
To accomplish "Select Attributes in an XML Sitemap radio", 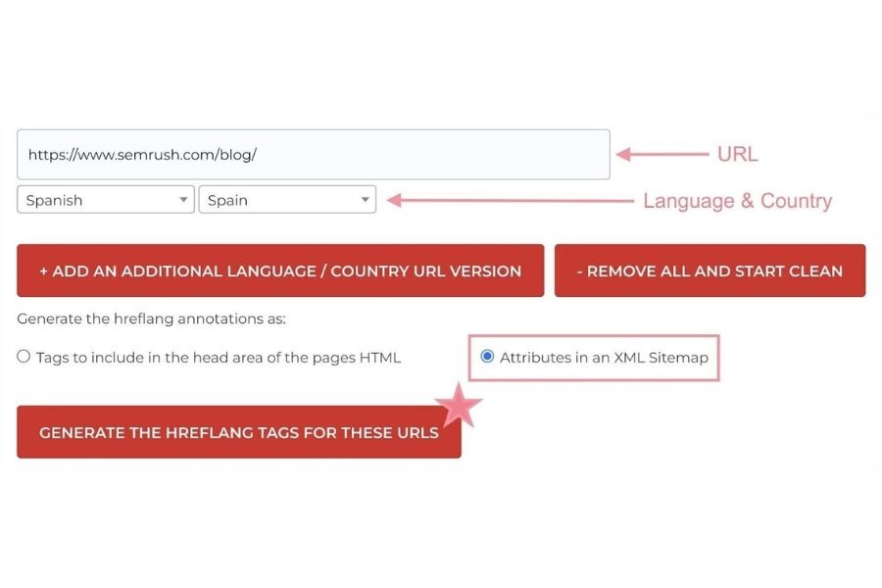I will coord(487,356).
